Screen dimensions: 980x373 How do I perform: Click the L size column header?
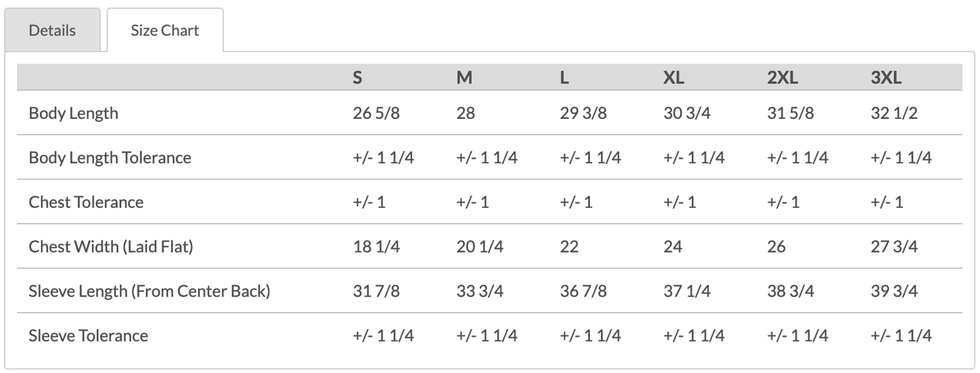(564, 78)
